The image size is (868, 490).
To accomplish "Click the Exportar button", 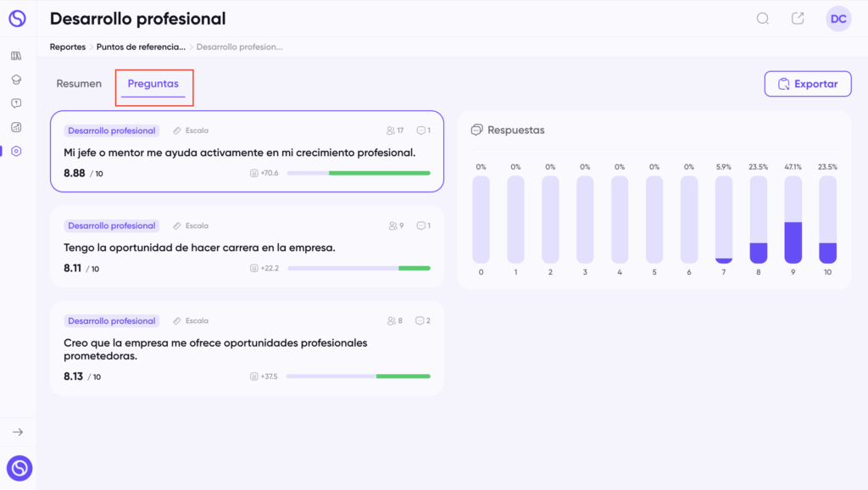I will [808, 84].
